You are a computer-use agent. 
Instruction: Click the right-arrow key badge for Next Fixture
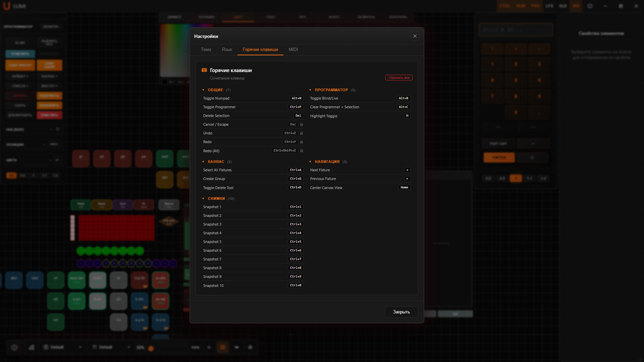point(407,170)
